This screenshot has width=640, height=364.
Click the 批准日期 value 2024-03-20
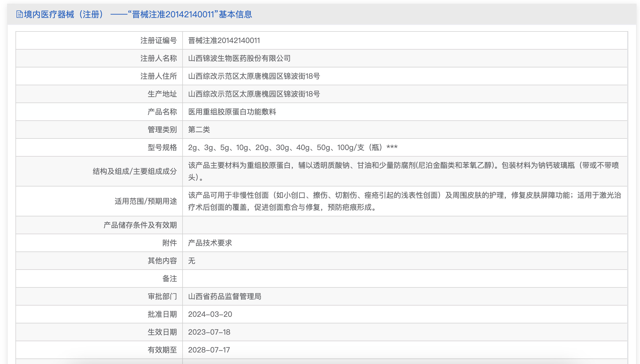point(210,314)
